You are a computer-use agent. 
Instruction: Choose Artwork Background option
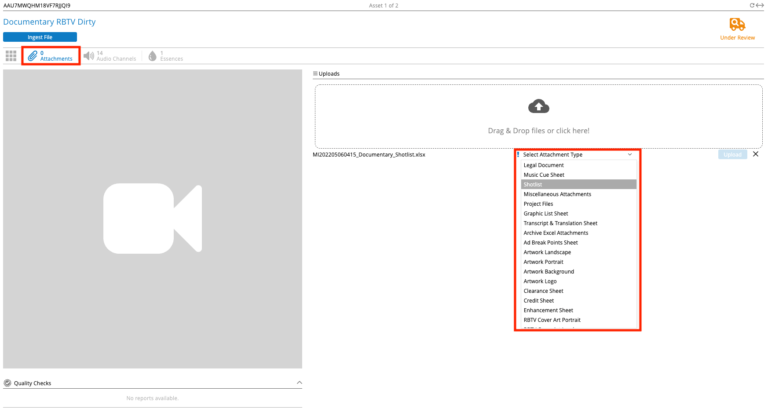[578, 272]
